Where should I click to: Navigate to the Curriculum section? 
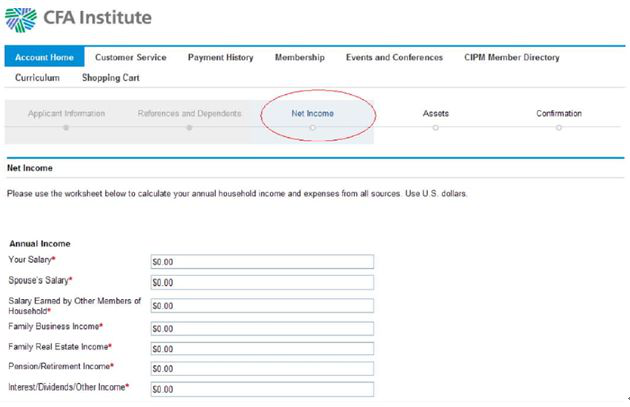click(37, 78)
